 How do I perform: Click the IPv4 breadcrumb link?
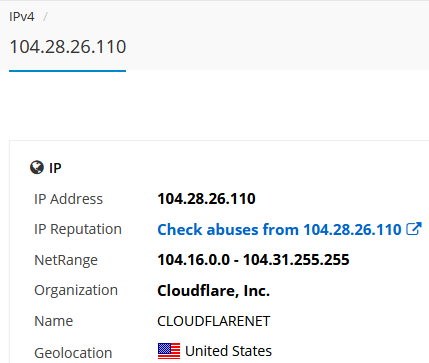(22, 17)
